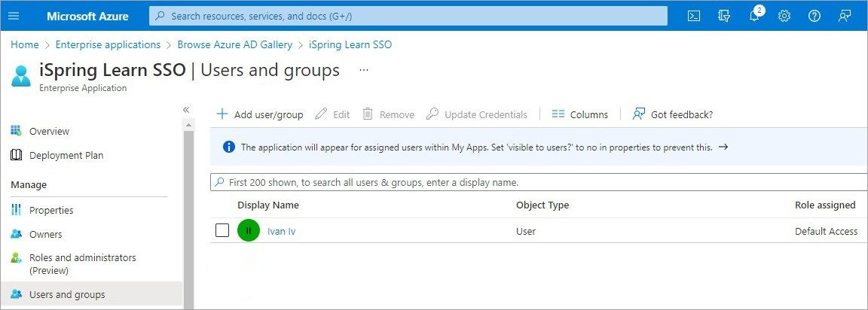Focus the top search resources box
Screen dimensions: 868x310
(408, 16)
